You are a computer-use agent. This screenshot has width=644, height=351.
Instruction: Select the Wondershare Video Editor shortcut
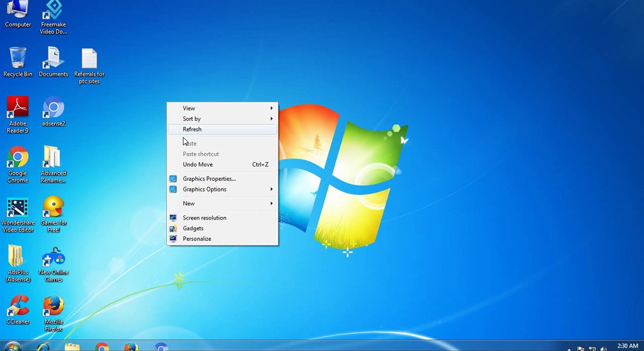point(18,215)
